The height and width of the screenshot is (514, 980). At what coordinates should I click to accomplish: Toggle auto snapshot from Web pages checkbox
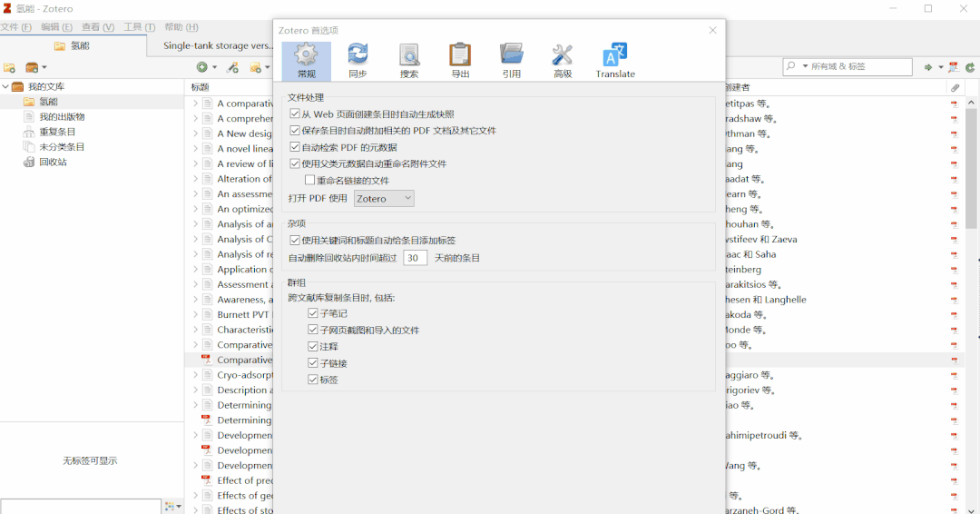[295, 114]
